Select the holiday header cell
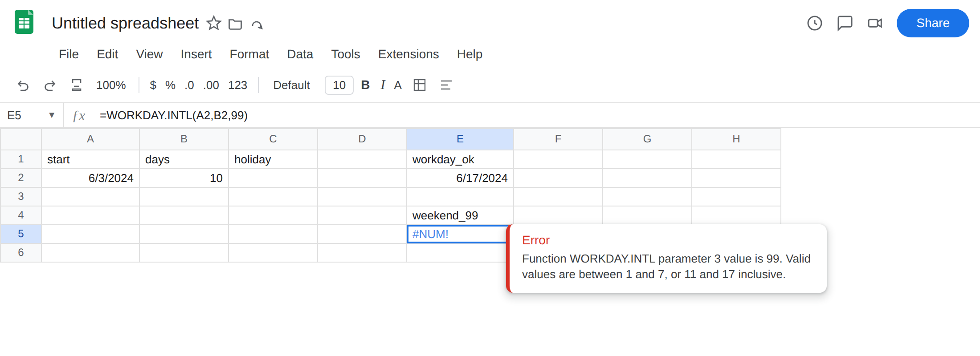Screen dimensions: 980x356 [x=273, y=159]
